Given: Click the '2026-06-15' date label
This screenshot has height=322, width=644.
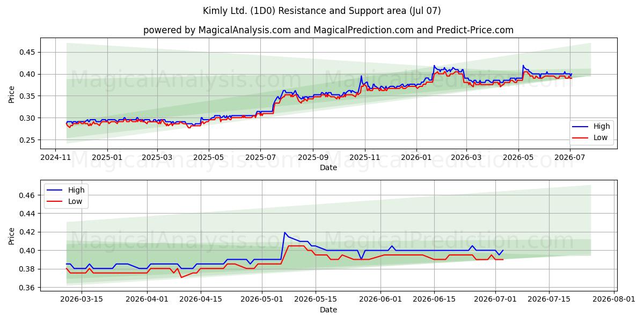Looking at the screenshot, I should pos(434,299).
